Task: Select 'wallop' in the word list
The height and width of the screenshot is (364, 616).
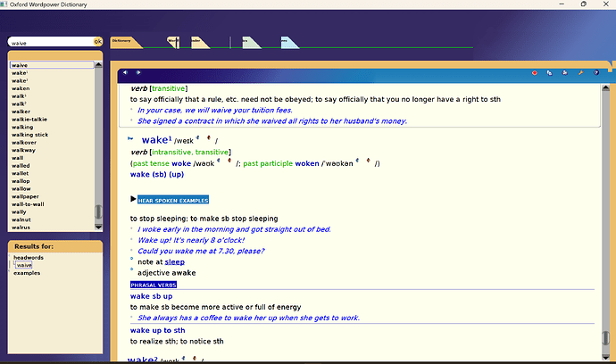Action: [21, 181]
